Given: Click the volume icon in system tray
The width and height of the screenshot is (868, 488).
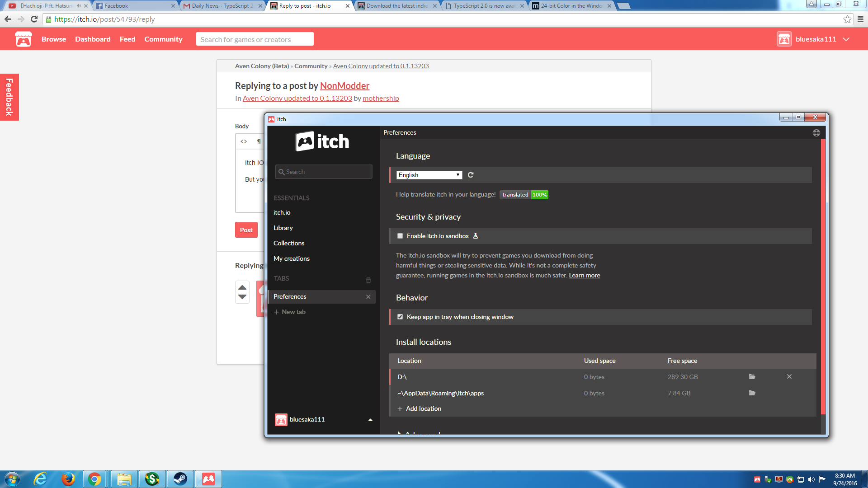Looking at the screenshot, I should click(811, 479).
